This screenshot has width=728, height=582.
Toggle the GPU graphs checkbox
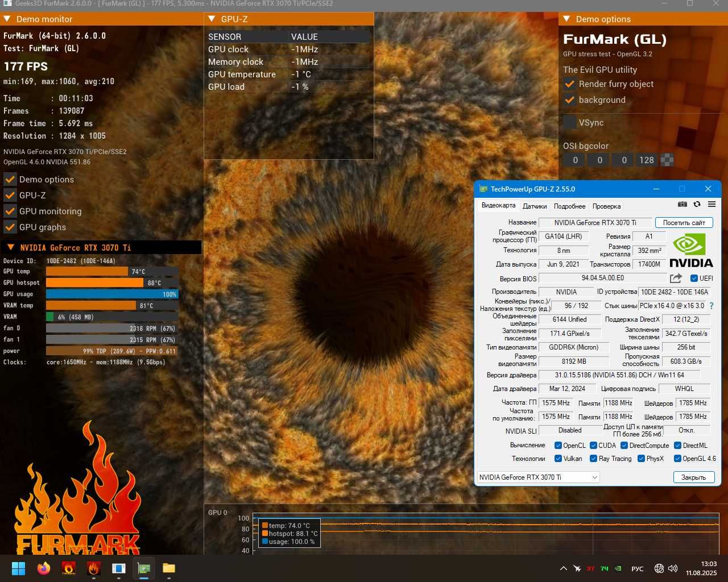tap(10, 227)
